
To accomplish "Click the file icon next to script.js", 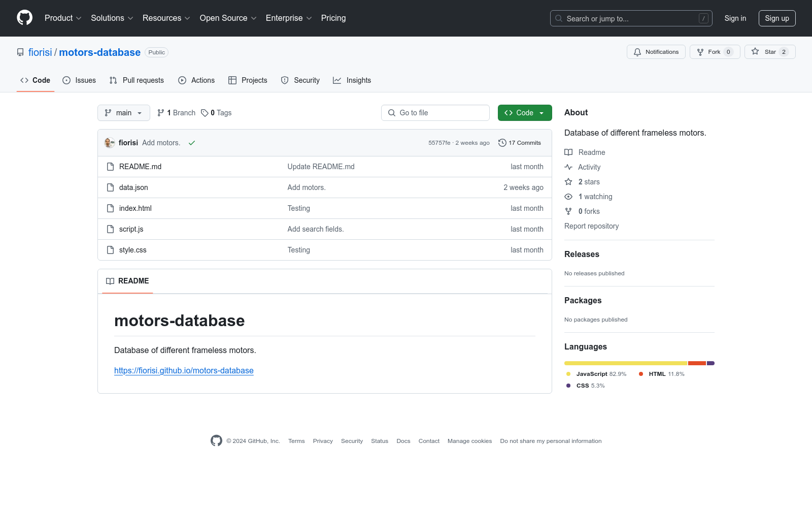I will [x=110, y=229].
